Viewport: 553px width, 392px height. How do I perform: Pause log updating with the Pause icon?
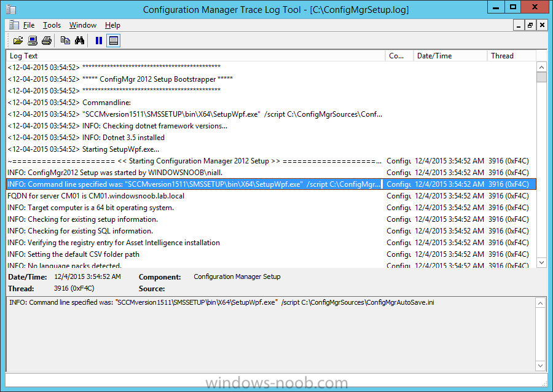tap(99, 41)
